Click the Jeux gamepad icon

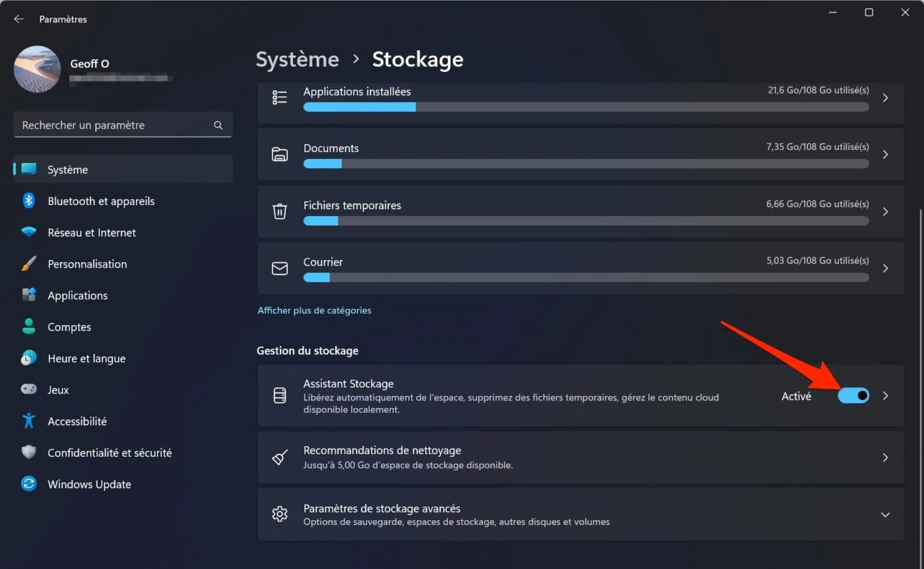(x=29, y=390)
